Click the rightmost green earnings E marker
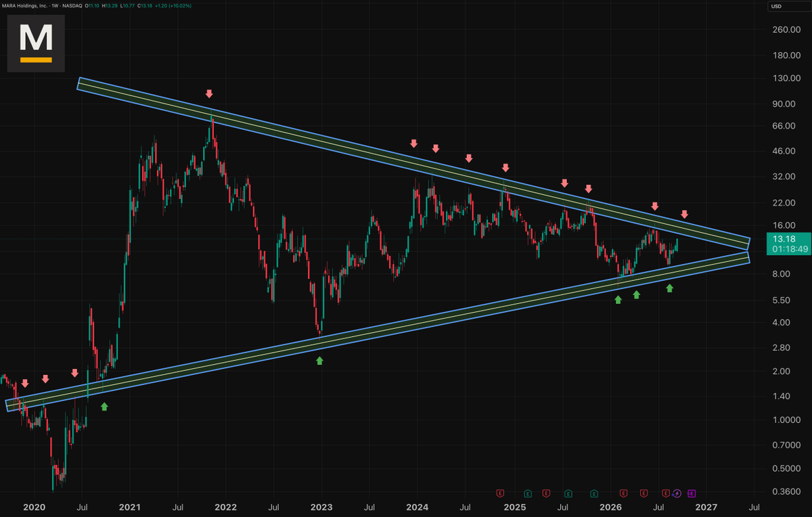The width and height of the screenshot is (812, 517). (x=595, y=493)
